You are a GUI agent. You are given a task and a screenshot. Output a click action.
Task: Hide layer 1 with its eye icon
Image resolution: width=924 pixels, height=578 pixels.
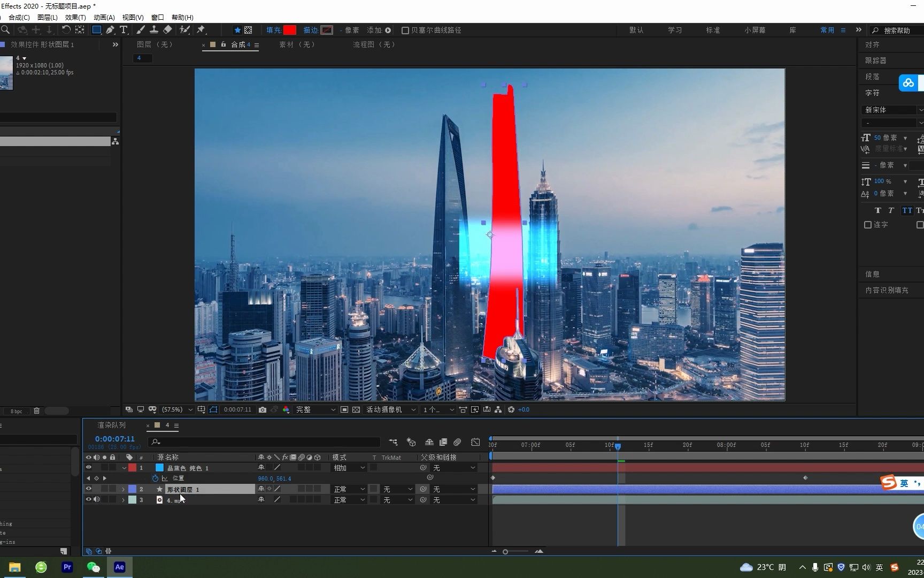click(89, 468)
